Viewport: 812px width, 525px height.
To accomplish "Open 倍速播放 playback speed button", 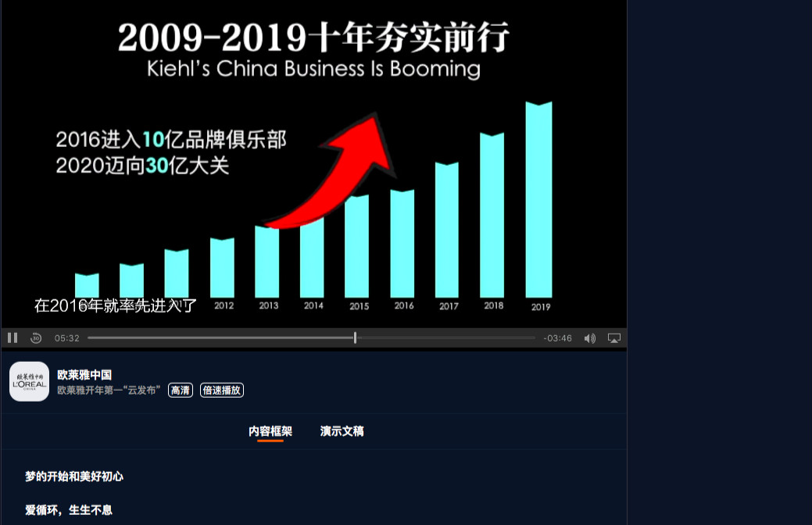I will click(x=222, y=391).
